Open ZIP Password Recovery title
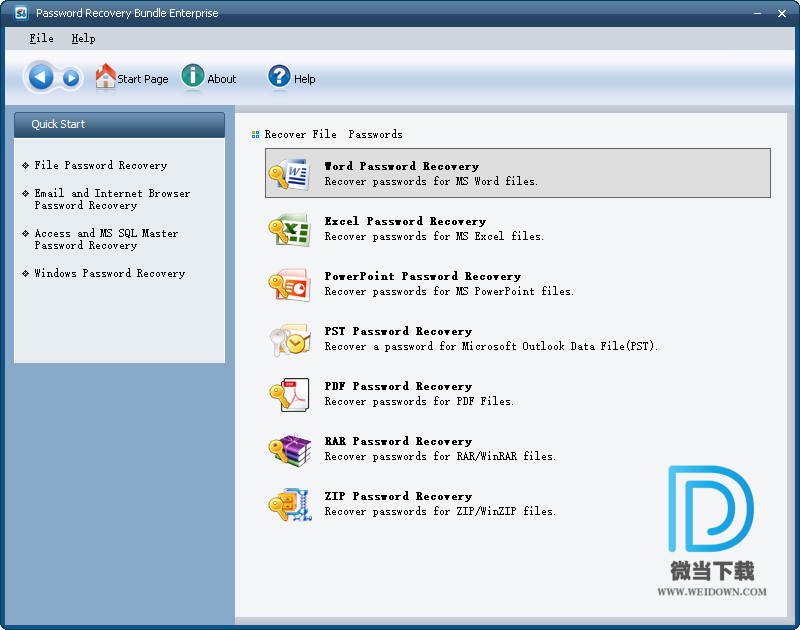 pos(398,497)
